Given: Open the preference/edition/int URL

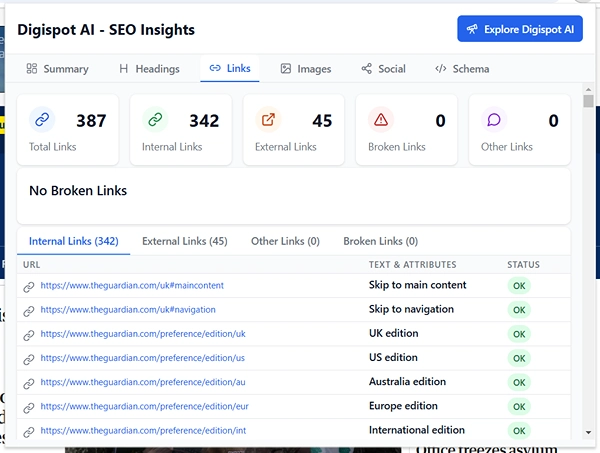Looking at the screenshot, I should (x=143, y=430).
